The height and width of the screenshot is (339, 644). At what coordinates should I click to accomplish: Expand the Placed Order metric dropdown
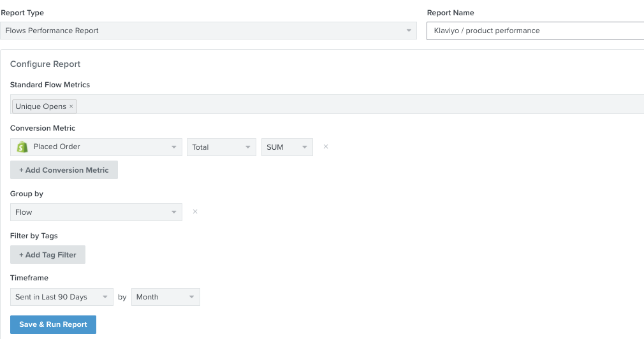coord(96,147)
